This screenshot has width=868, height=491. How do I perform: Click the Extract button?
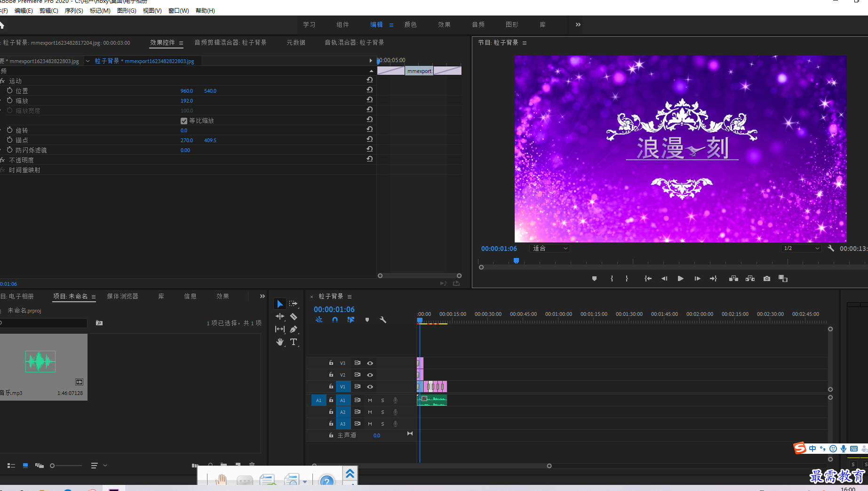(750, 279)
